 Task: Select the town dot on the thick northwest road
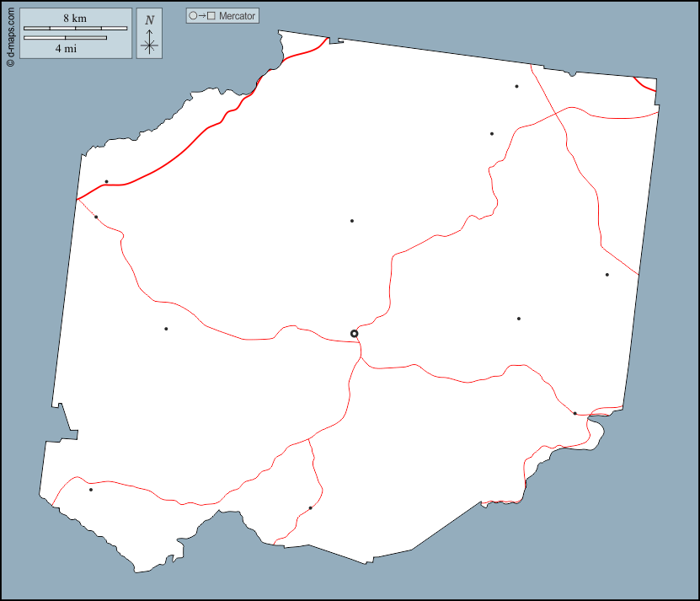pyautogui.click(x=106, y=181)
